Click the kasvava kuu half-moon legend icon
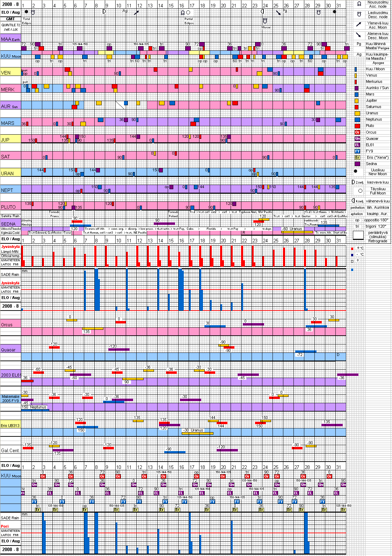 (x=353, y=182)
